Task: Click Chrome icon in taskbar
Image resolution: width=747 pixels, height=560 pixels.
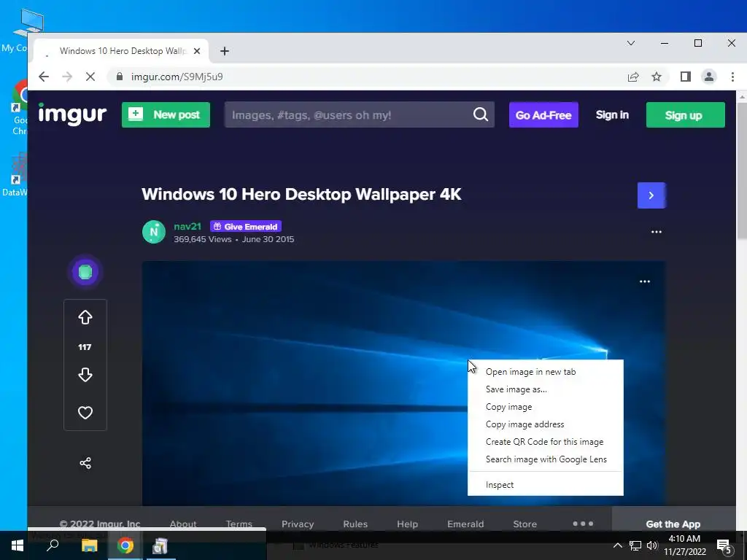Action: tap(125, 545)
